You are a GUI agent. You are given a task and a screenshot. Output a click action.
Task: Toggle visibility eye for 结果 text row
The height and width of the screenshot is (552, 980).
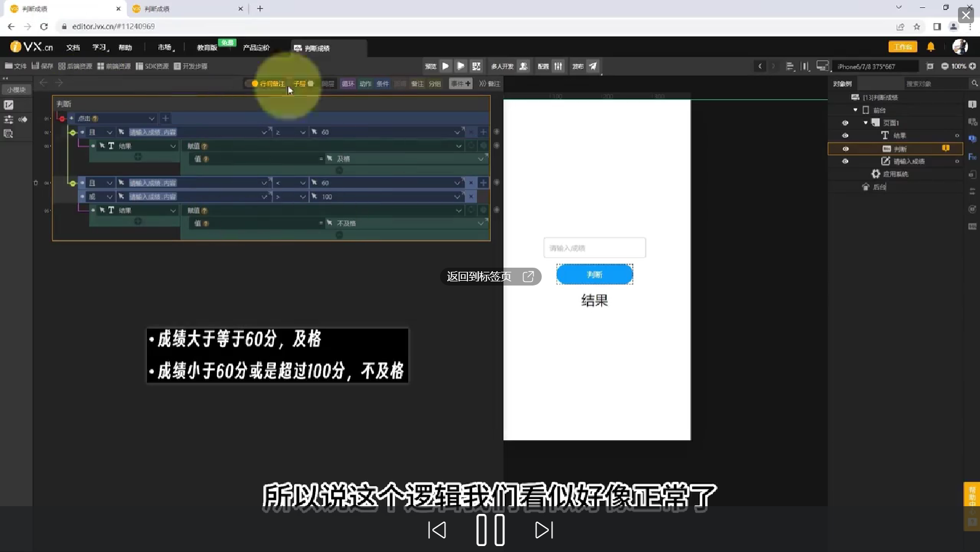coord(845,136)
